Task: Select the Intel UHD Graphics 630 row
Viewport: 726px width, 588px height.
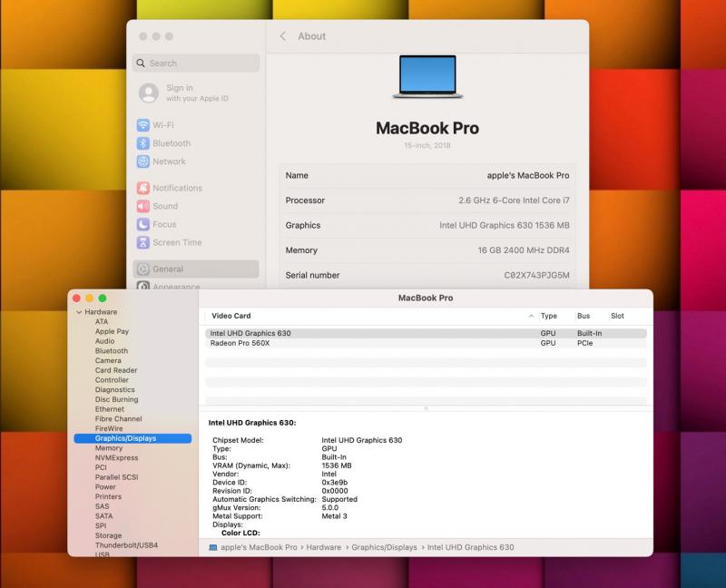Action: [x=426, y=333]
